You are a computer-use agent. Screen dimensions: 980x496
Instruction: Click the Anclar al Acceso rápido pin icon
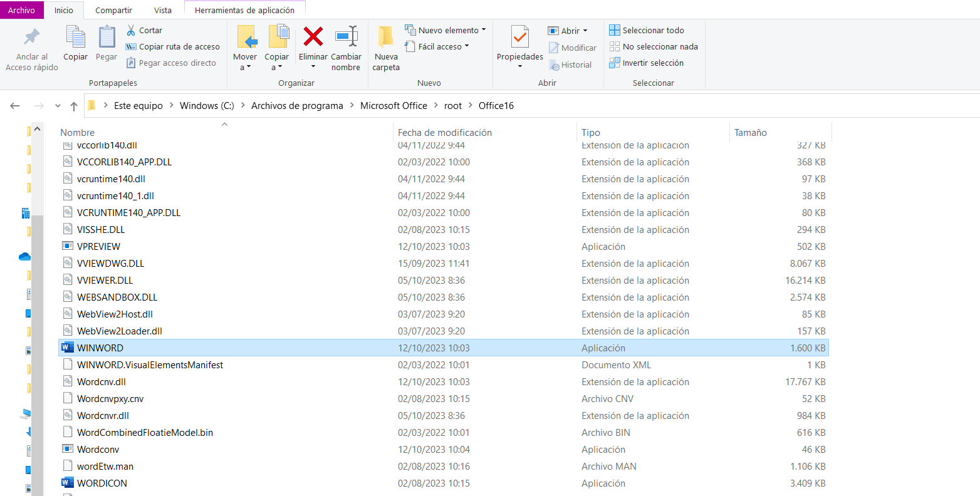(31, 37)
